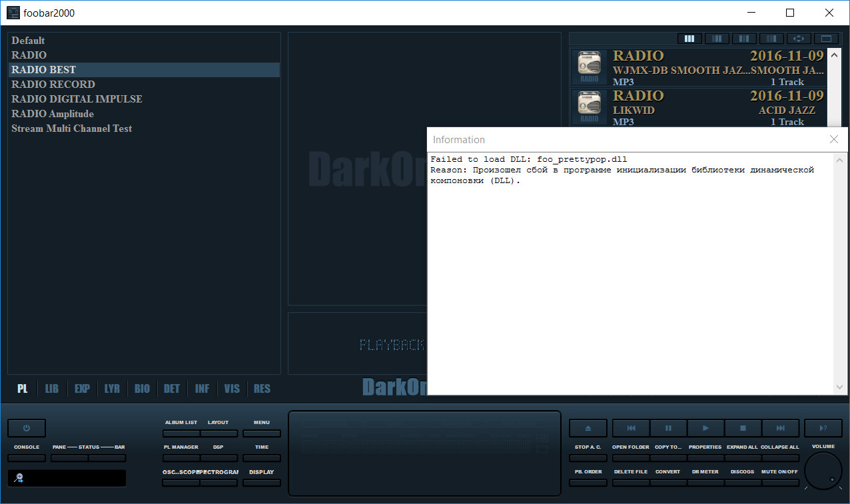Toggle Mute On/Off button
The image size is (850, 504).
(x=780, y=482)
